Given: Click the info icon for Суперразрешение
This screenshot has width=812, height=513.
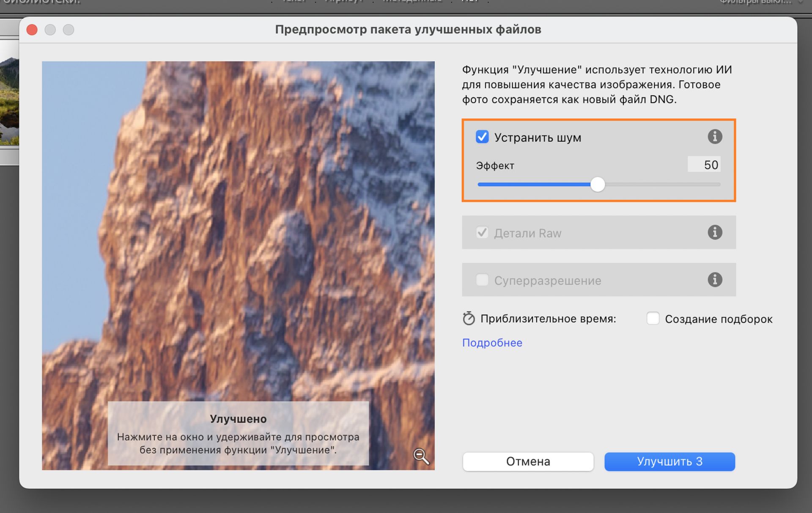Looking at the screenshot, I should (715, 280).
